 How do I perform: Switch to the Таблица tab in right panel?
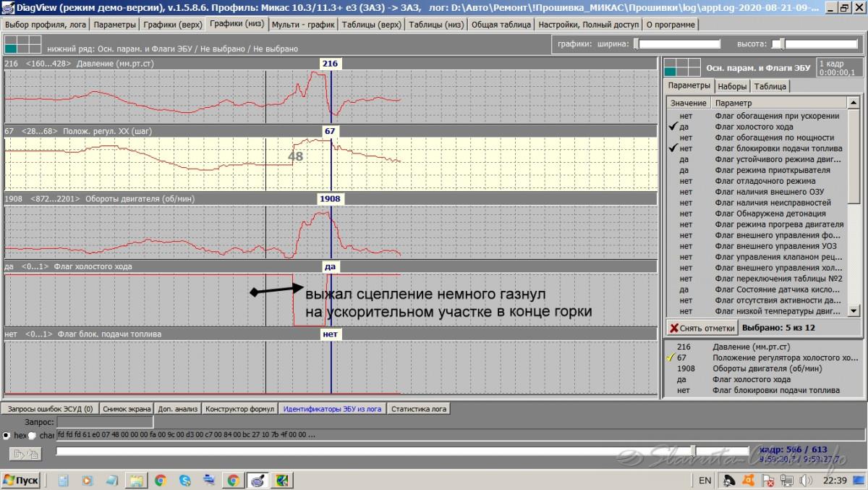[x=770, y=86]
